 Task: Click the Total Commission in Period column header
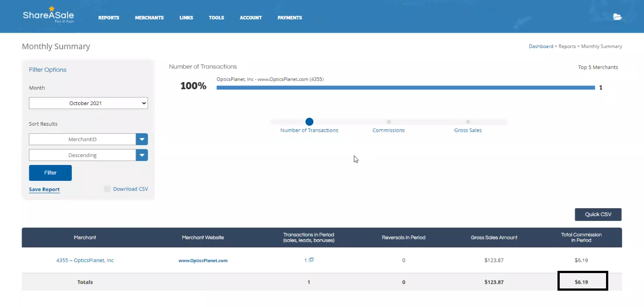coord(581,237)
